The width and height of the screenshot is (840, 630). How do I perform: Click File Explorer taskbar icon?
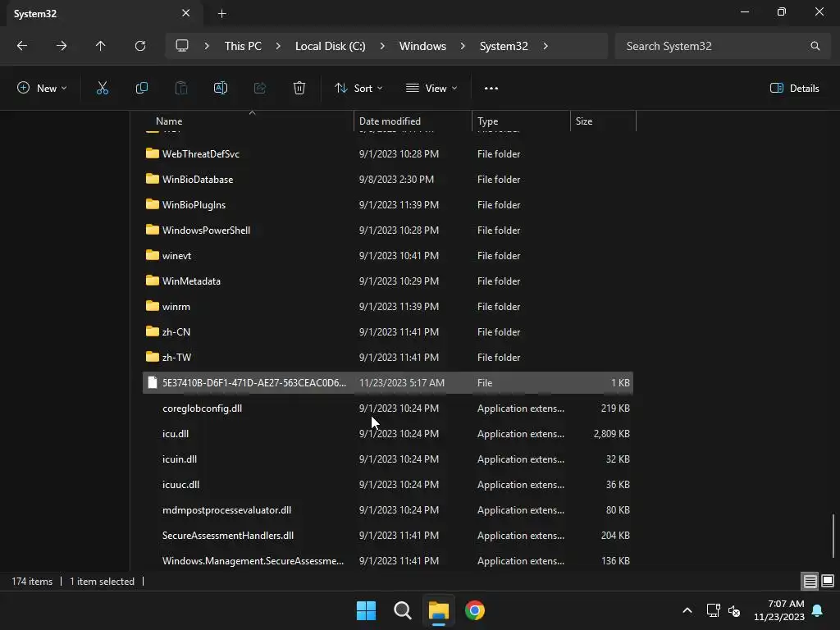point(438,610)
